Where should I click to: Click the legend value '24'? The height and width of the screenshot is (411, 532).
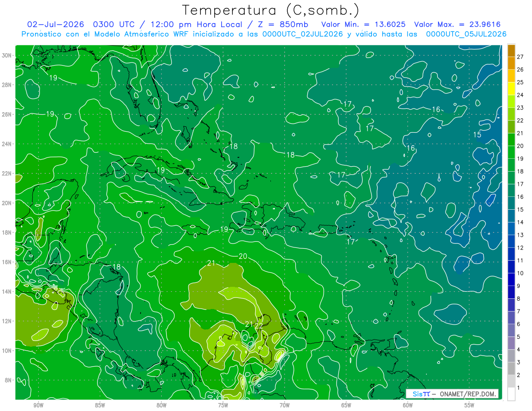point(520,95)
